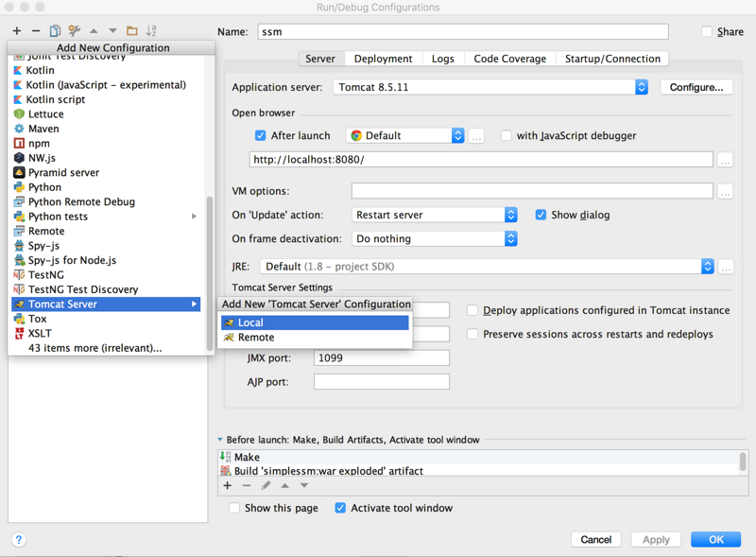Viewport: 756px width, 557px height.
Task: Uncheck the After launch checkbox
Action: [261, 135]
